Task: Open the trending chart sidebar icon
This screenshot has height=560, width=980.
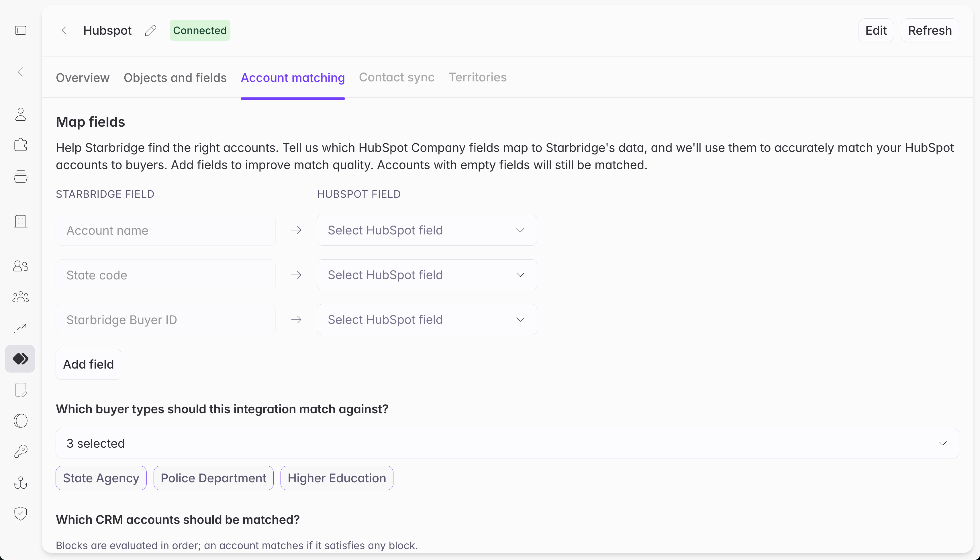Action: coord(20,328)
